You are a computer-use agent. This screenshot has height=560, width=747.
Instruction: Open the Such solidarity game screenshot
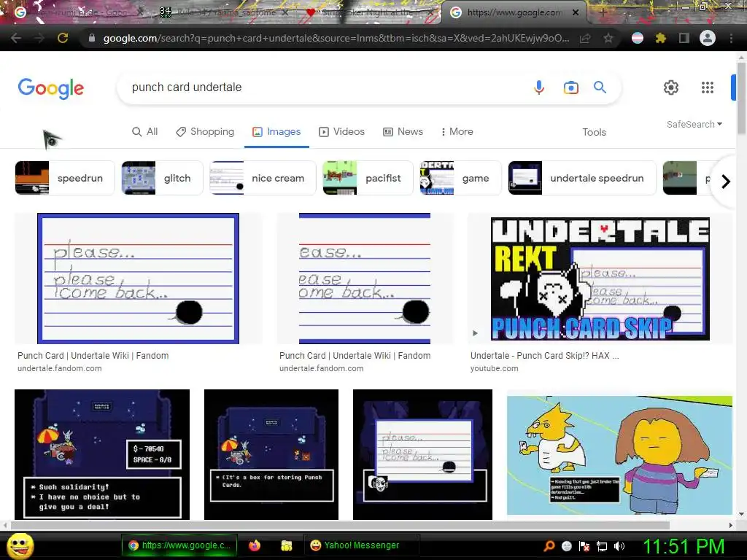click(102, 454)
